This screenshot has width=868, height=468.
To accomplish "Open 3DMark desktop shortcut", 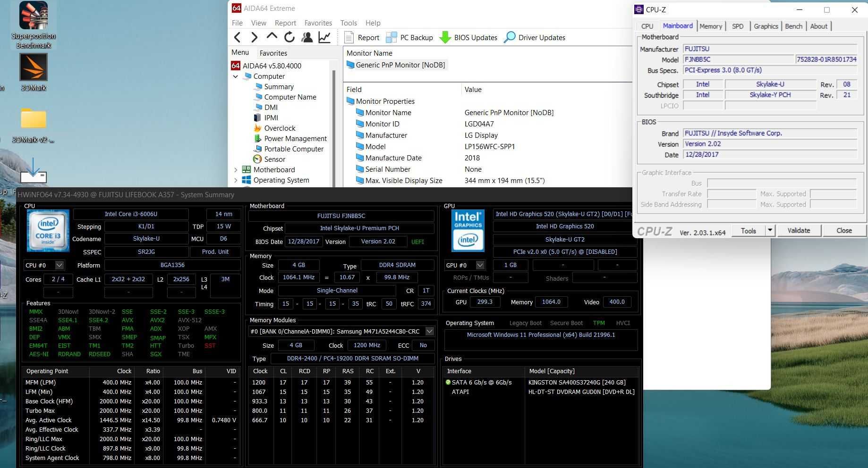I will [34, 72].
